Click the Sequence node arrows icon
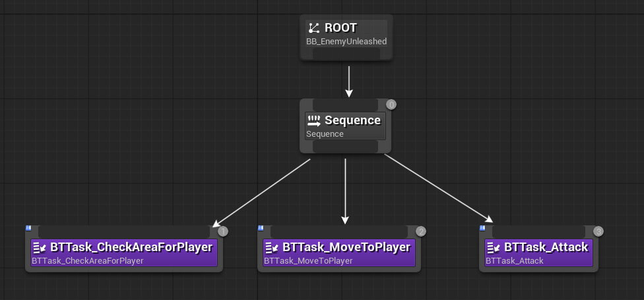The height and width of the screenshot is (300, 644). click(314, 121)
